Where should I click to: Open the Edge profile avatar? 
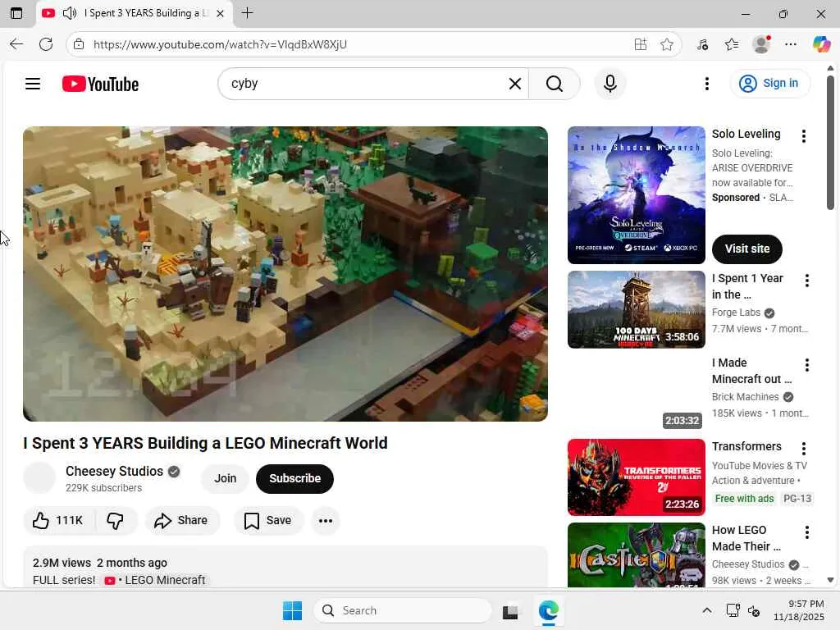761,44
